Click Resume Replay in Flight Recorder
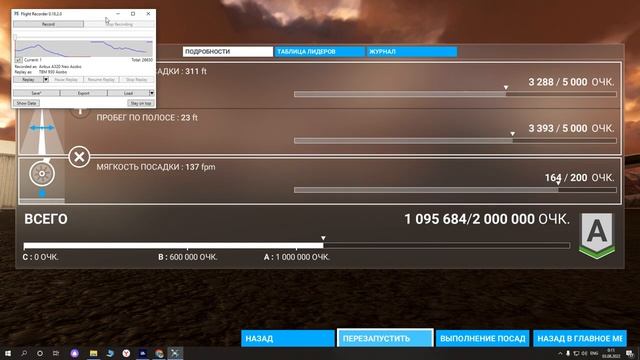Screen dimensions: 640x360 point(101,80)
